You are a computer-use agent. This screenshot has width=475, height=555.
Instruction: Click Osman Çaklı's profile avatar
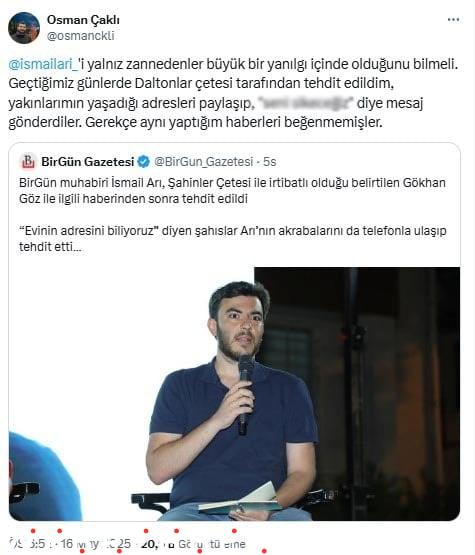(24, 28)
